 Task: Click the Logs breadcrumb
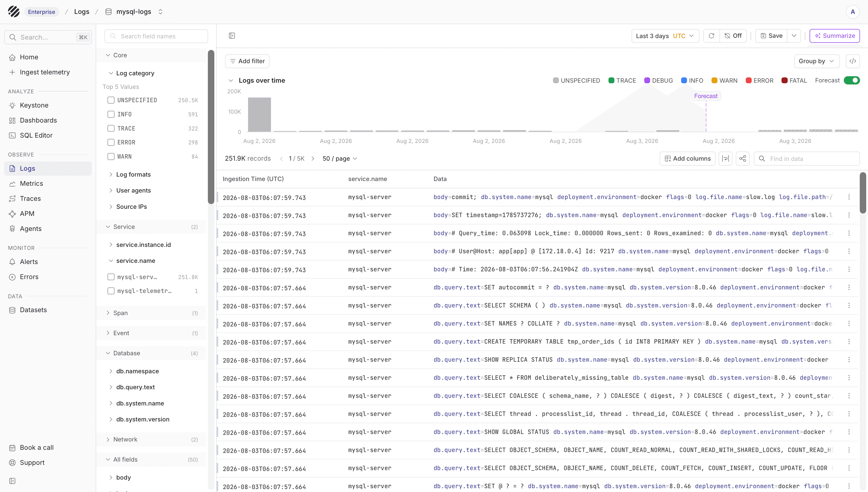click(x=82, y=12)
